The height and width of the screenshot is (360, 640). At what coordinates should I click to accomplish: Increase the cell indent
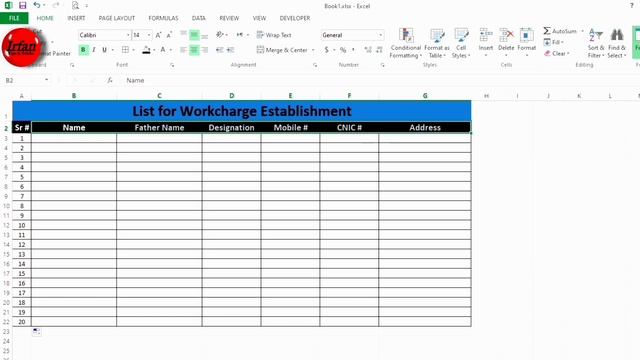pyautogui.click(x=231, y=50)
